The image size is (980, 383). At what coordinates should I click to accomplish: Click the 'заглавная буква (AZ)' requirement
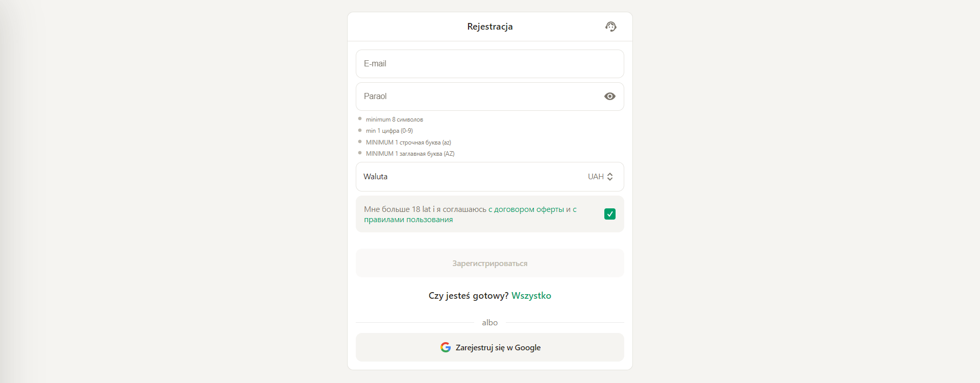pos(427,154)
